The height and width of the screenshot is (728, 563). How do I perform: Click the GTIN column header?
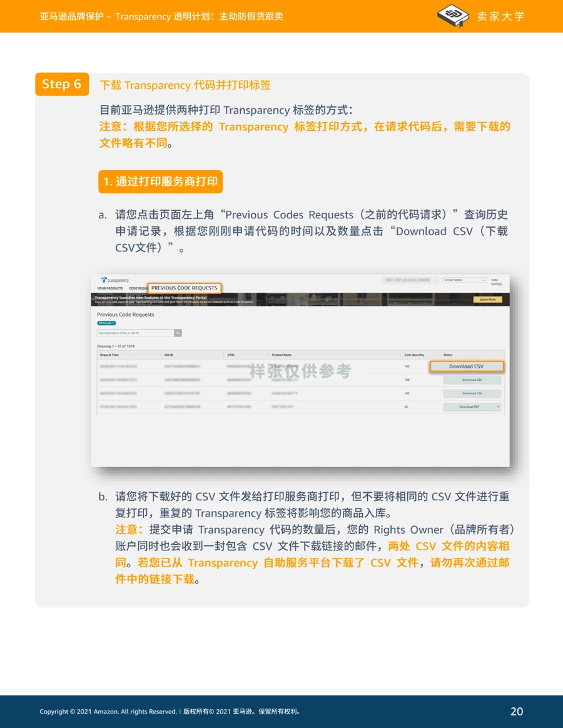pos(231,355)
